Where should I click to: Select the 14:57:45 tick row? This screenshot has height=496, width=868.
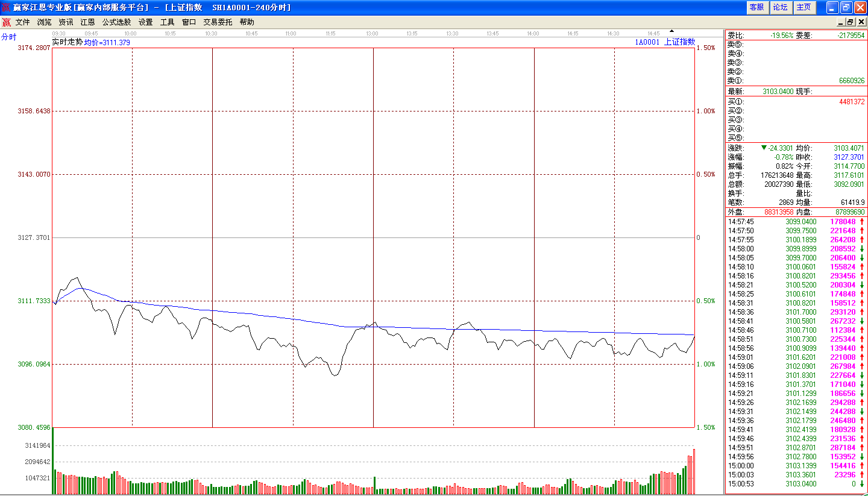796,222
